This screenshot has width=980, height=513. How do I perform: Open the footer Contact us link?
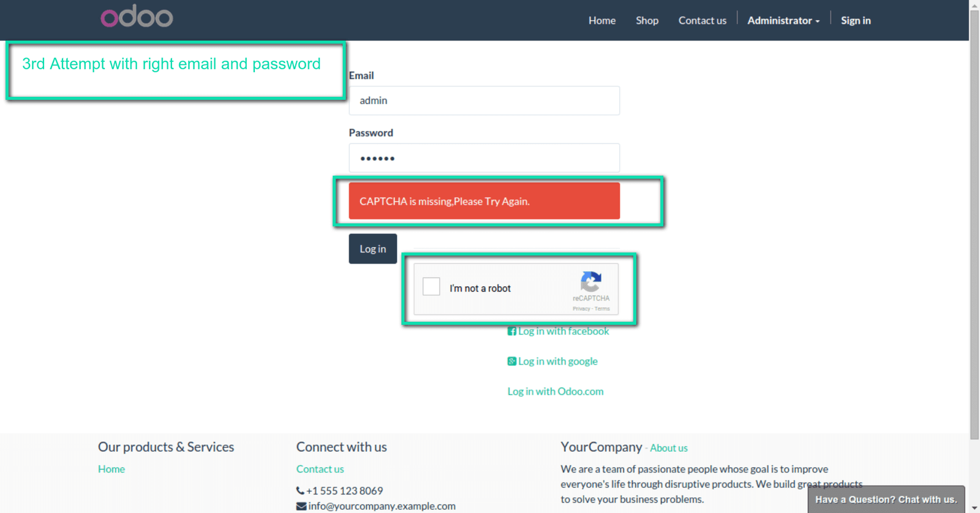pos(320,469)
